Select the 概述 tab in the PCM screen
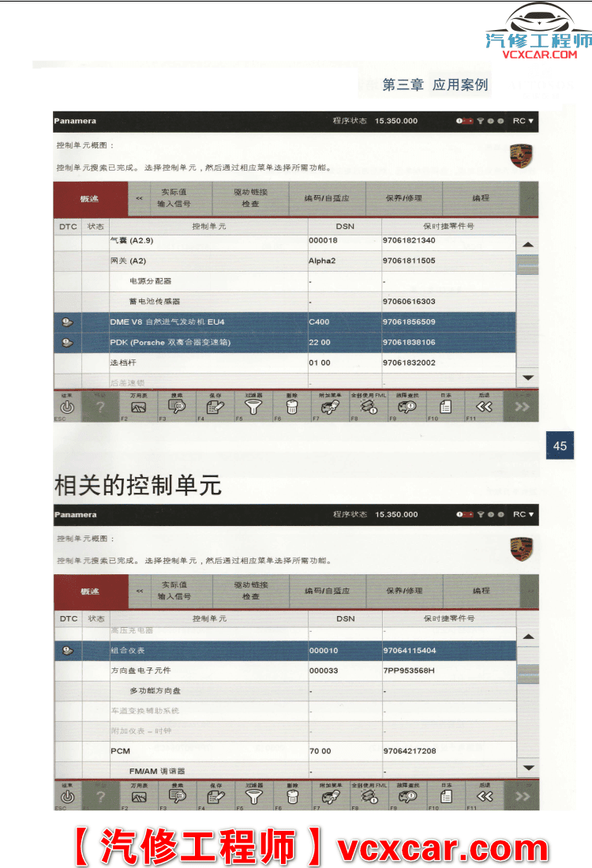The image size is (592, 868). pos(90,592)
